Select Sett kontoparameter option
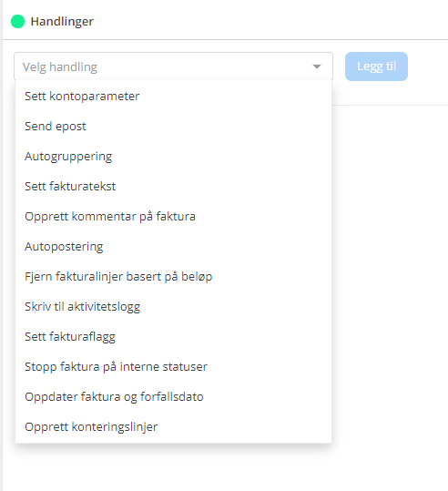Viewport: 448px width, 491px height. point(173,97)
